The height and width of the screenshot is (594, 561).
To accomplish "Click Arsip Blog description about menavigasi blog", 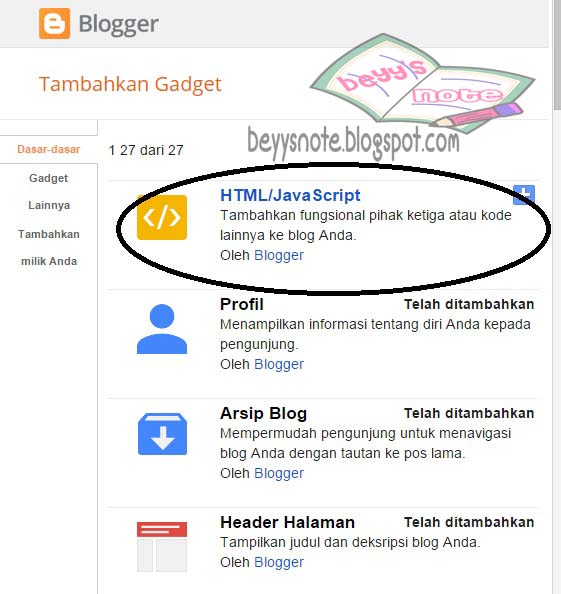I will pos(366,443).
